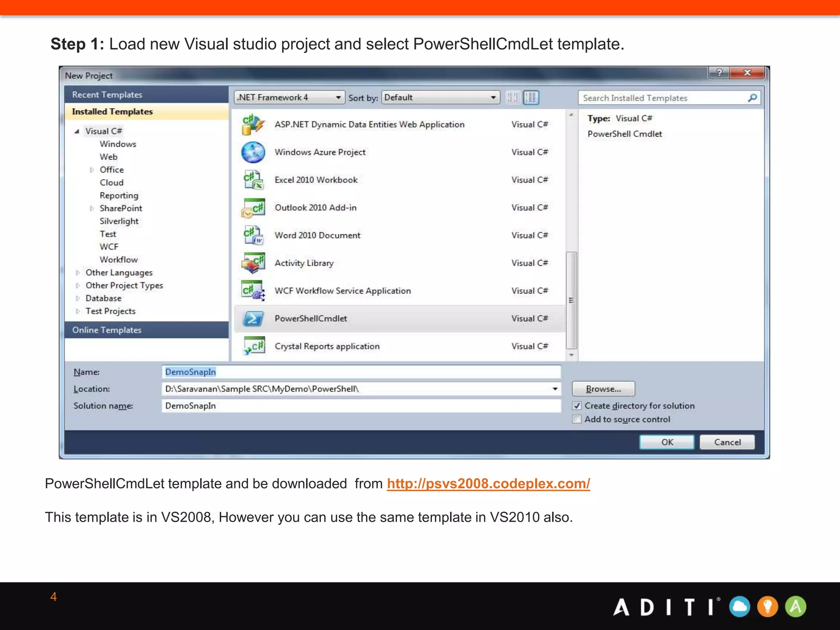840x630 pixels.
Task: Enable Add to source control checkbox
Action: click(x=577, y=419)
